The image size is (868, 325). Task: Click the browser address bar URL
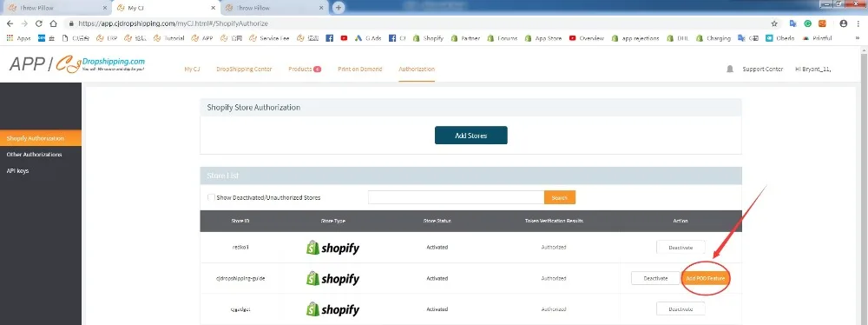point(174,23)
